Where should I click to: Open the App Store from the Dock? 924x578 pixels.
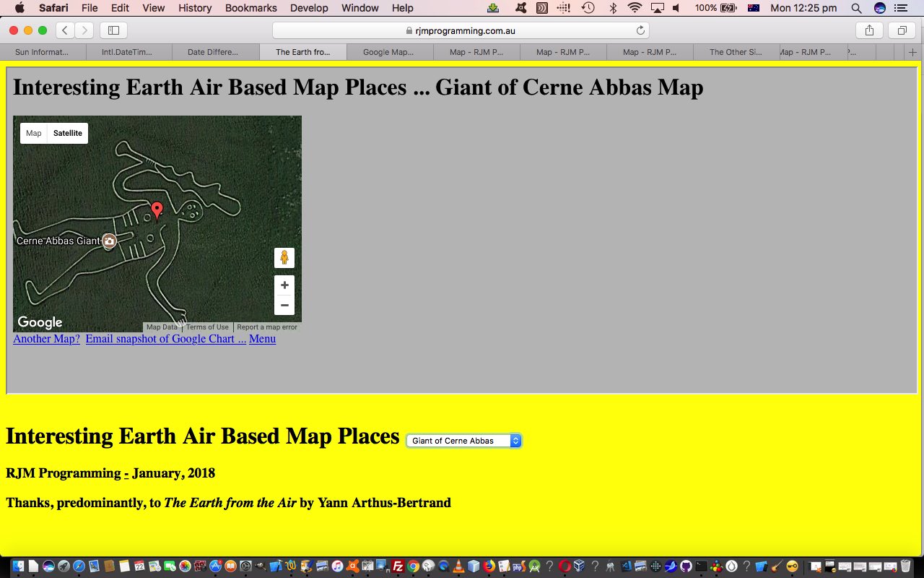(x=215, y=566)
